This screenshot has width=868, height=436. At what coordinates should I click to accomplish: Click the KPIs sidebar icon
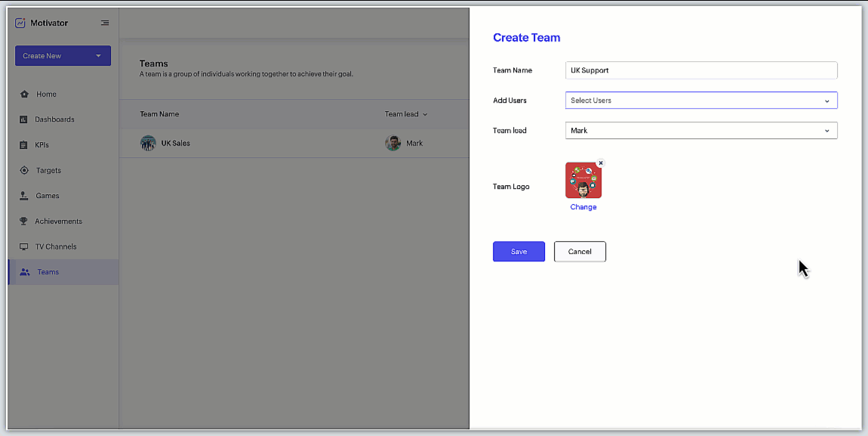pyautogui.click(x=24, y=145)
